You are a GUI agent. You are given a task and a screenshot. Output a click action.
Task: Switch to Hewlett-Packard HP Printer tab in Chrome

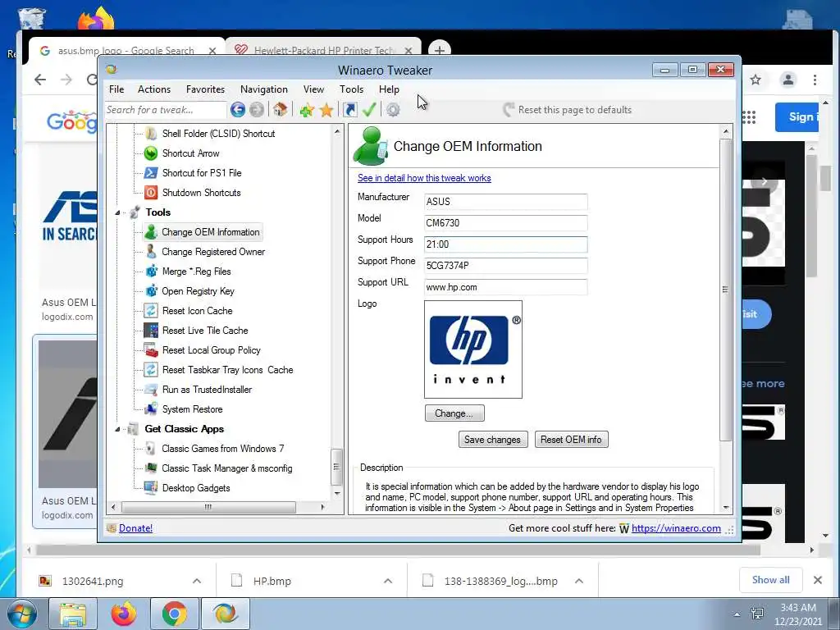(323, 50)
